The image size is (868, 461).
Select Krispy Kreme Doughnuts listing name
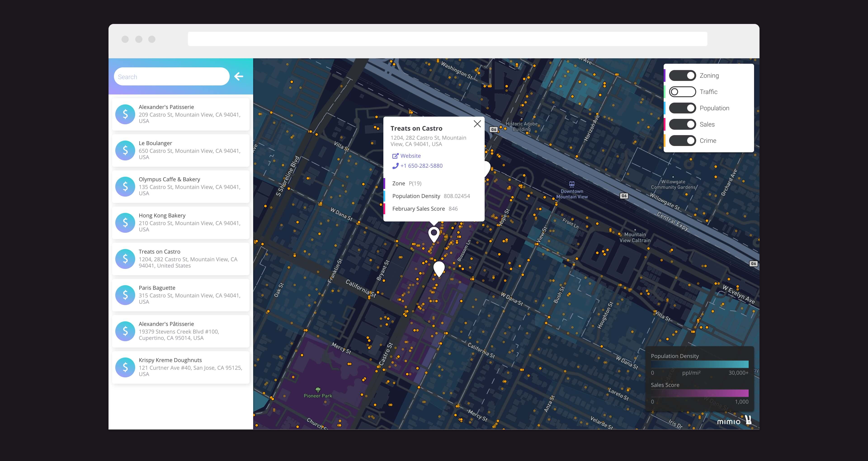170,360
